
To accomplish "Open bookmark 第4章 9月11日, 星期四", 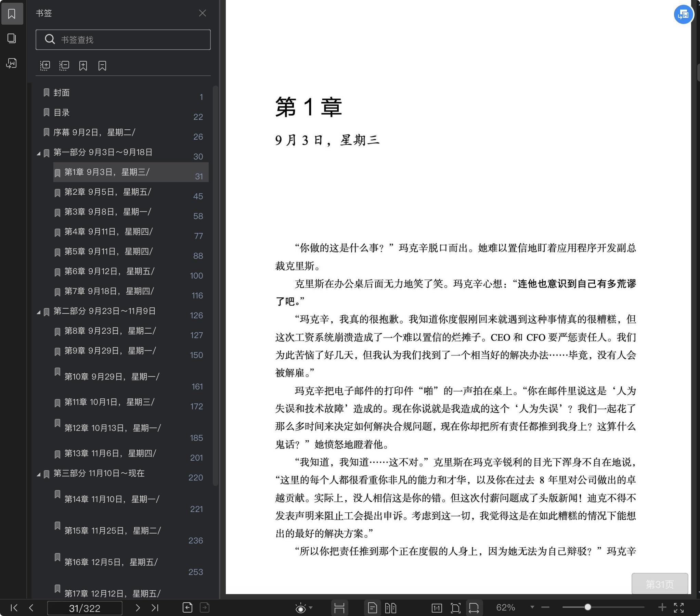I will coord(108,232).
